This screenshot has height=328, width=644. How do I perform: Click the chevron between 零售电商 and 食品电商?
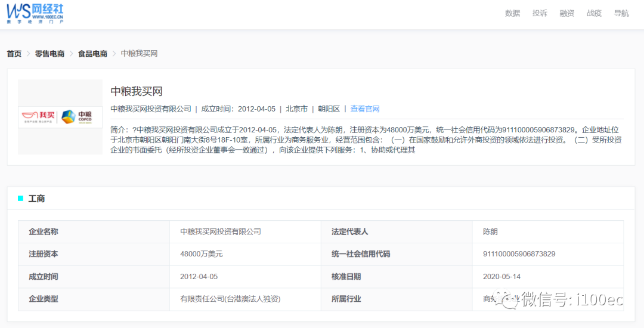(71, 54)
